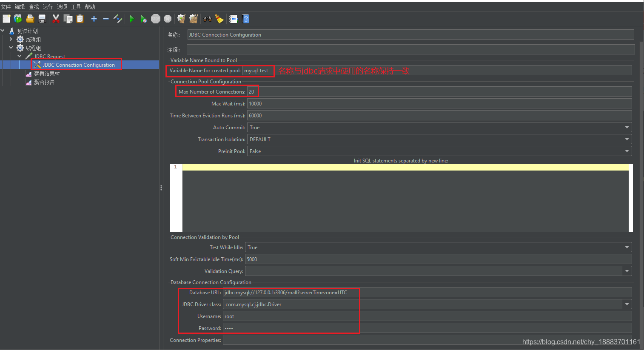The width and height of the screenshot is (644, 350).
Task: Click the Clear All double-broom icon
Action: click(x=194, y=19)
